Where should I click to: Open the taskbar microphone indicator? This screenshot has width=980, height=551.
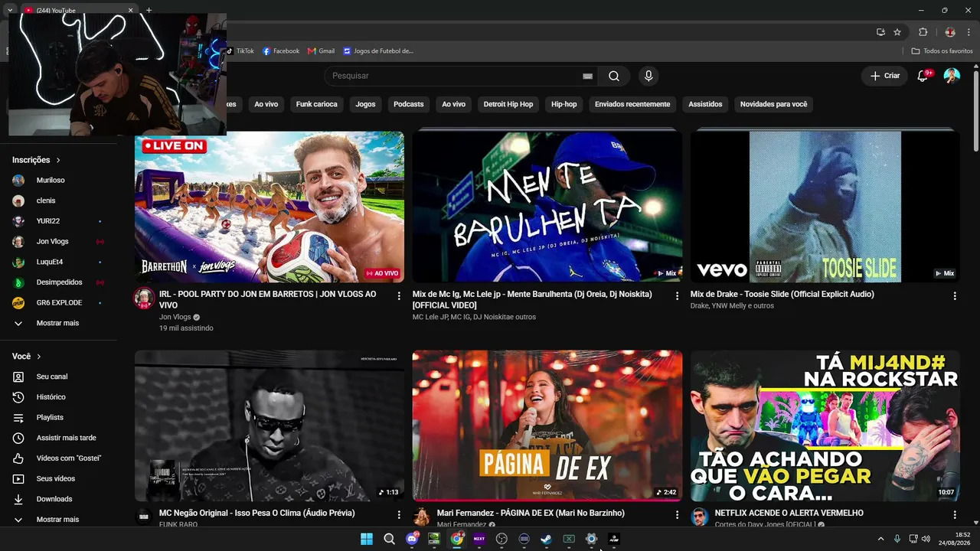[x=897, y=539]
